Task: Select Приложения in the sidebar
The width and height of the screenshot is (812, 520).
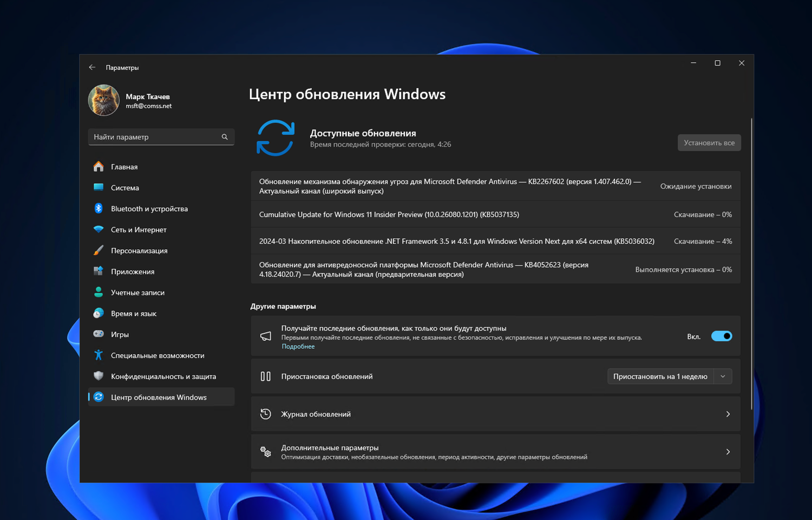Action: [x=161, y=271]
